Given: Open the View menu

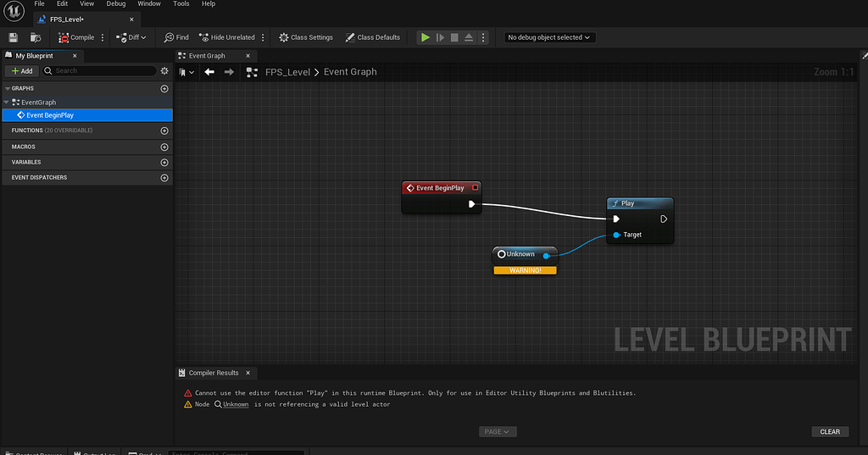Looking at the screenshot, I should tap(87, 4).
